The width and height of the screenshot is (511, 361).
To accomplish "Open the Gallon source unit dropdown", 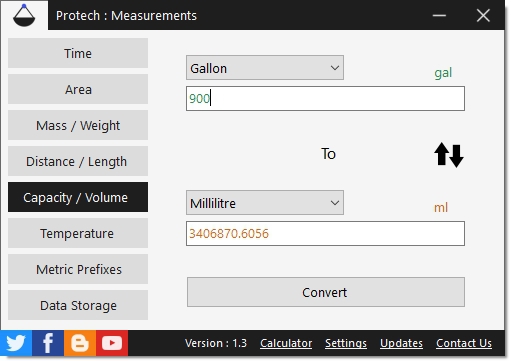I will 265,68.
